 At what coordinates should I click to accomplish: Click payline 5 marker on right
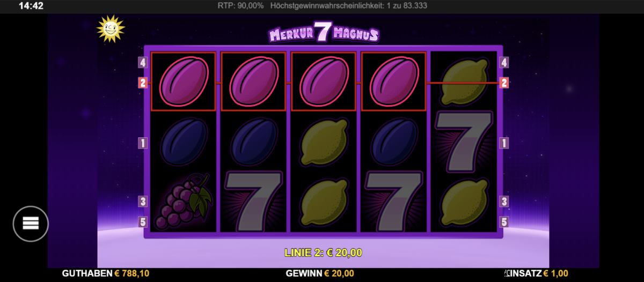504,221
